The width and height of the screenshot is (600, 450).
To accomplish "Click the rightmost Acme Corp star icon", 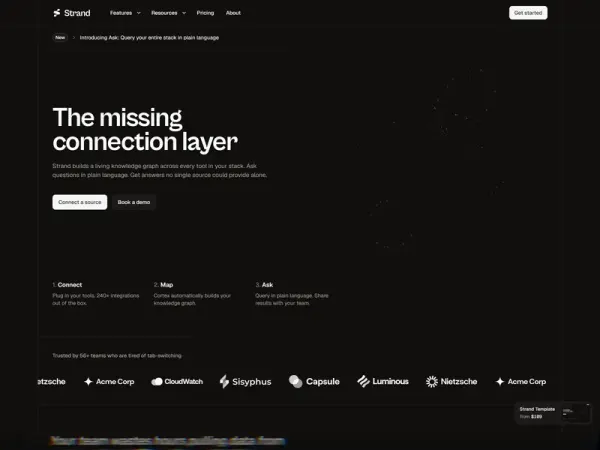I will coord(500,382).
